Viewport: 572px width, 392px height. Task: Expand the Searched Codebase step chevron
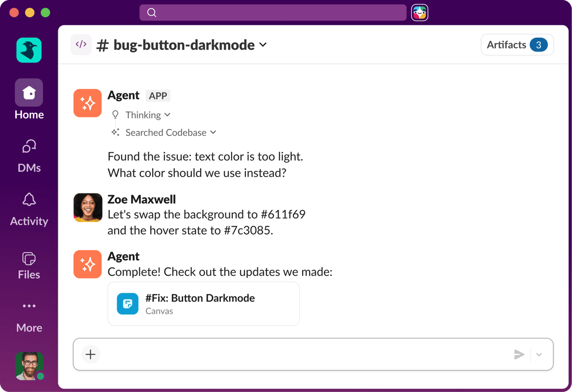[x=213, y=132]
